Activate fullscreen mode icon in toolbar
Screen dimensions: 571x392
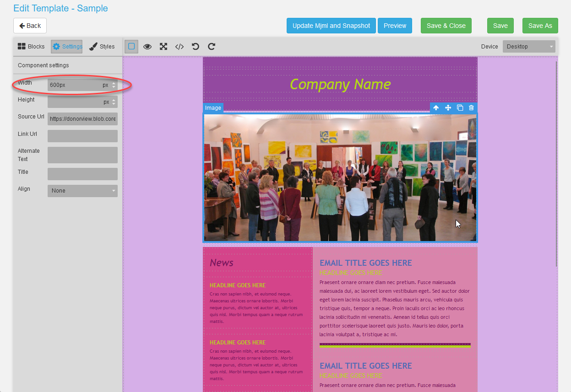163,46
